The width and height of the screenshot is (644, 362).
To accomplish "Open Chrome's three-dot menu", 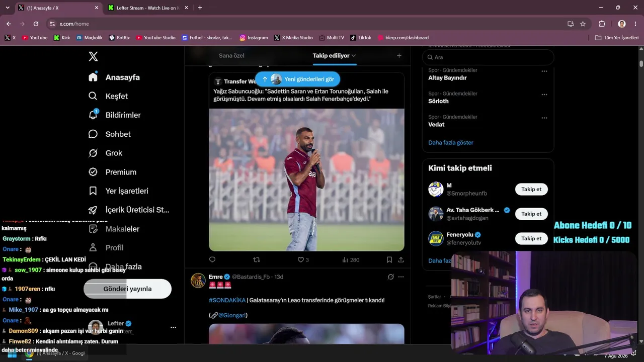I will tap(636, 24).
